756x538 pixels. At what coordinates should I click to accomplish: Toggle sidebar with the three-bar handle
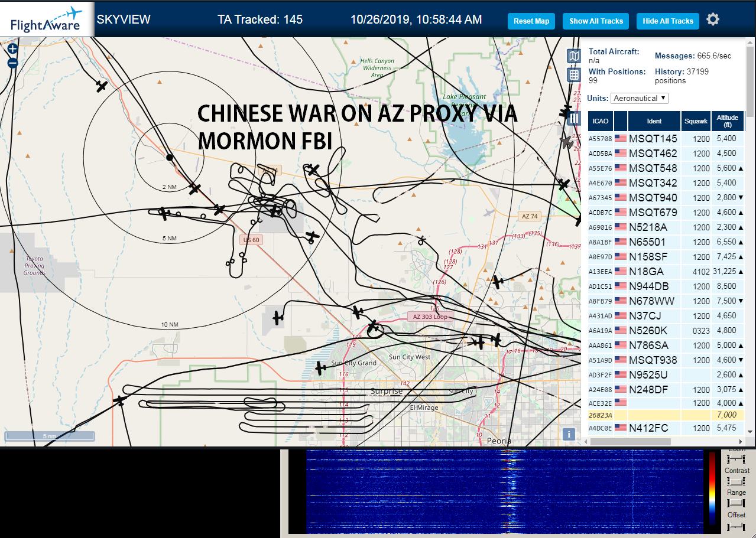pyautogui.click(x=574, y=118)
